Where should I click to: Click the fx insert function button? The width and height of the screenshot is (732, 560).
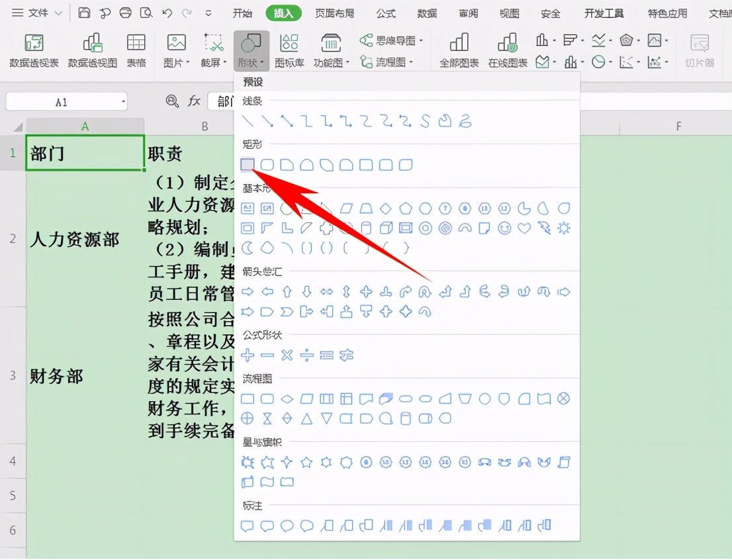[x=193, y=101]
